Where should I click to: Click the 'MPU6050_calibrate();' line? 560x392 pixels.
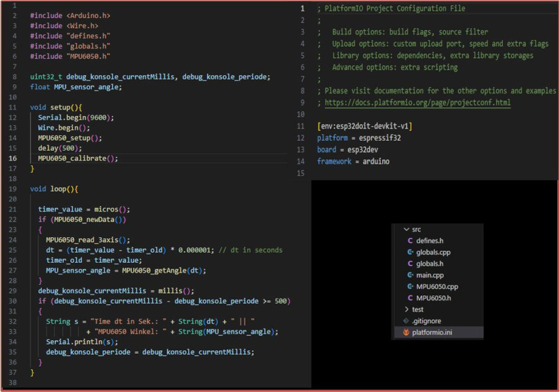[x=78, y=159]
